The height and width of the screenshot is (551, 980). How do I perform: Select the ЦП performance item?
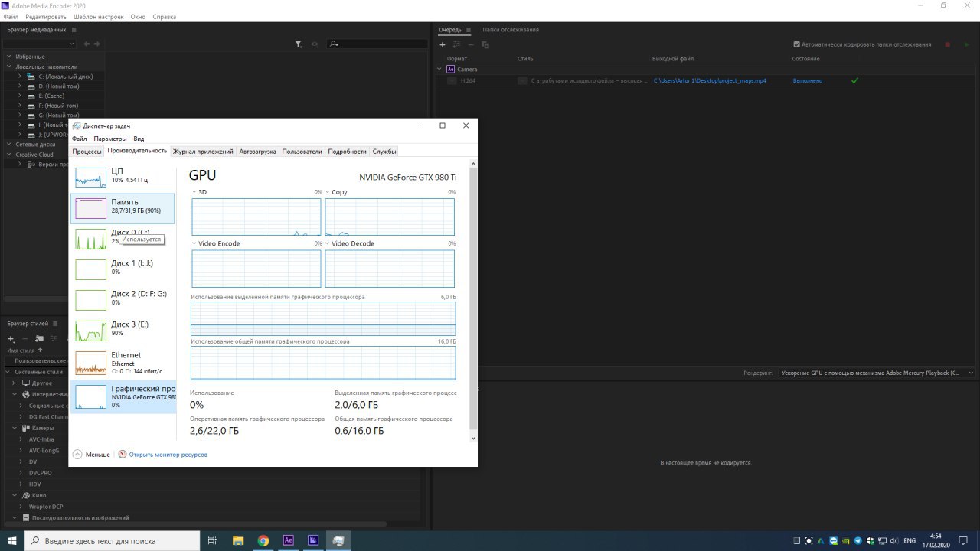pyautogui.click(x=122, y=178)
